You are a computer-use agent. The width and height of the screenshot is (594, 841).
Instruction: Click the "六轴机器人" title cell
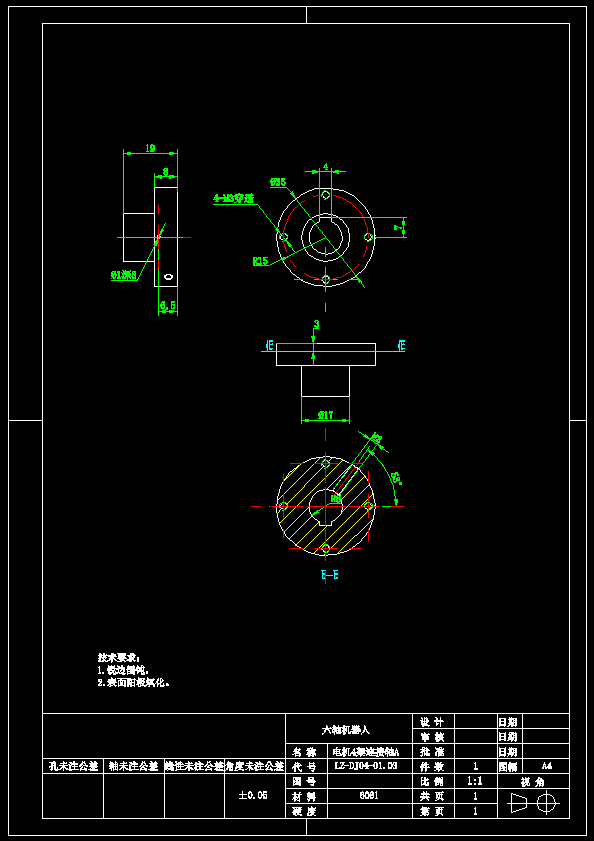(x=349, y=729)
